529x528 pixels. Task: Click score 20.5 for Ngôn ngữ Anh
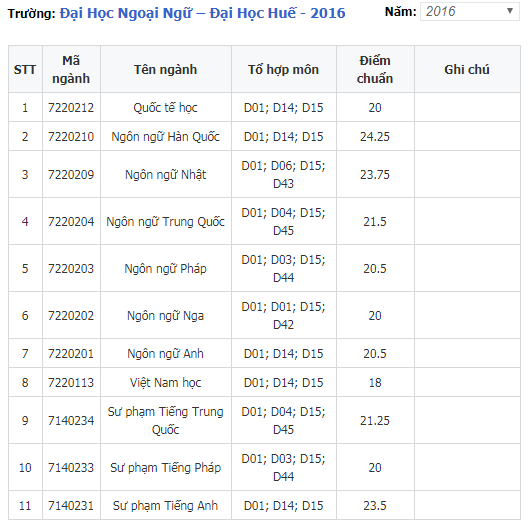click(375, 353)
